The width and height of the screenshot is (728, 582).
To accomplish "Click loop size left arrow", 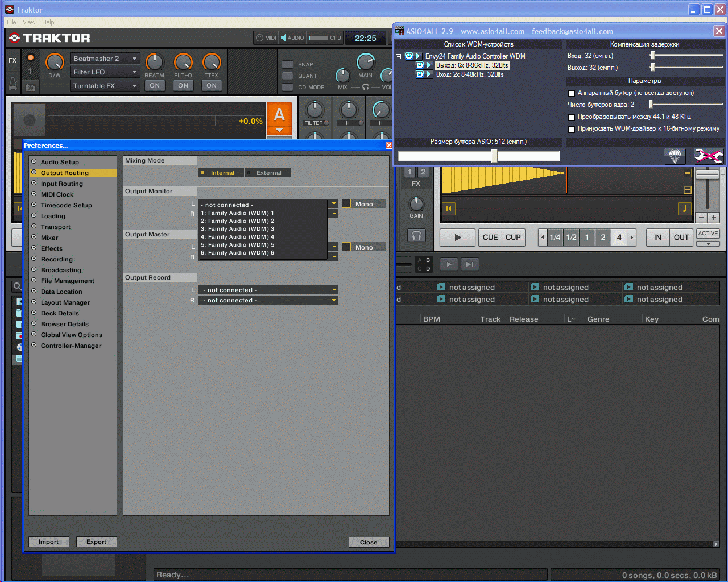I will click(543, 238).
